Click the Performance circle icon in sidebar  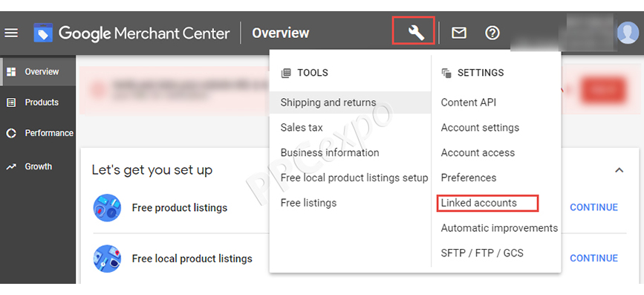pyautogui.click(x=11, y=133)
